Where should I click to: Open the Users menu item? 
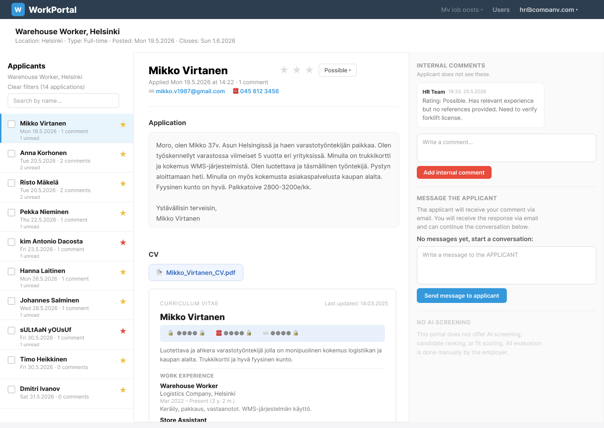click(x=501, y=10)
